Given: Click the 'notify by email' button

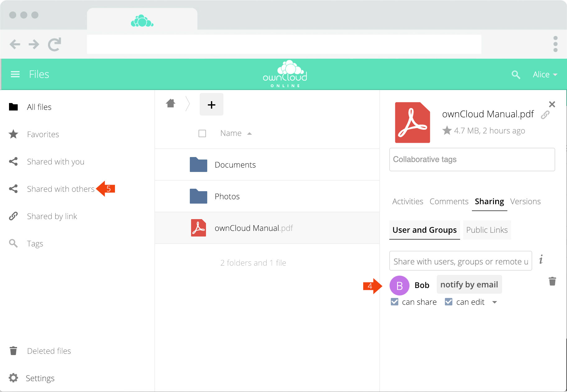Looking at the screenshot, I should 469,285.
